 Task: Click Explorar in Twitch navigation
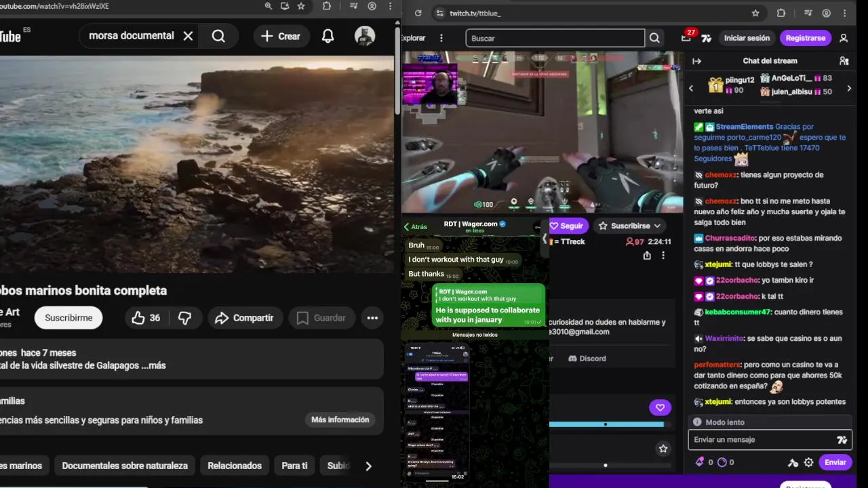(413, 38)
